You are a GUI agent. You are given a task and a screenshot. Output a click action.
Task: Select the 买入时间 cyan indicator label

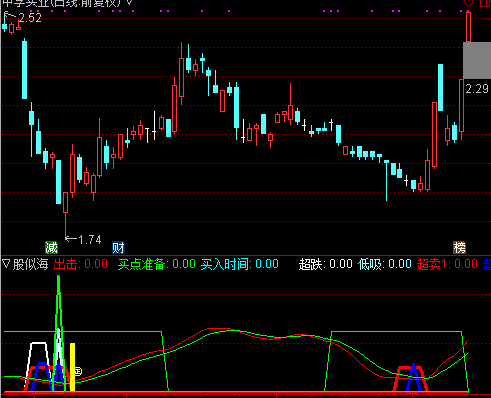pyautogui.click(x=240, y=264)
